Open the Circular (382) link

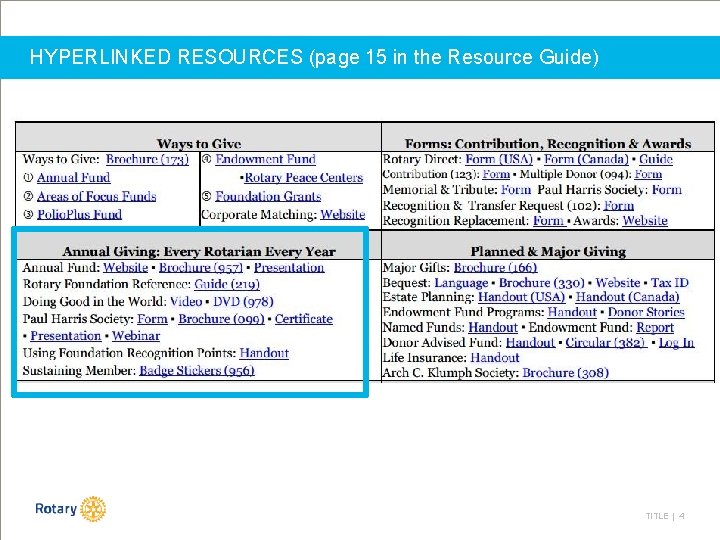(606, 343)
